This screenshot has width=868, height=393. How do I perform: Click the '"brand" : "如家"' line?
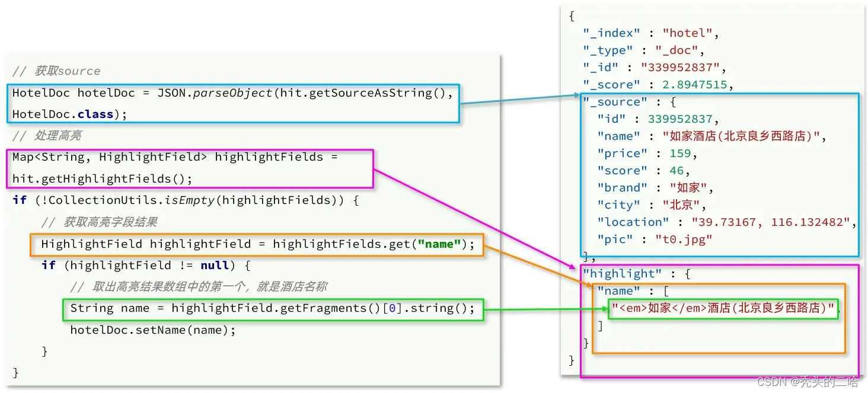[x=655, y=188]
